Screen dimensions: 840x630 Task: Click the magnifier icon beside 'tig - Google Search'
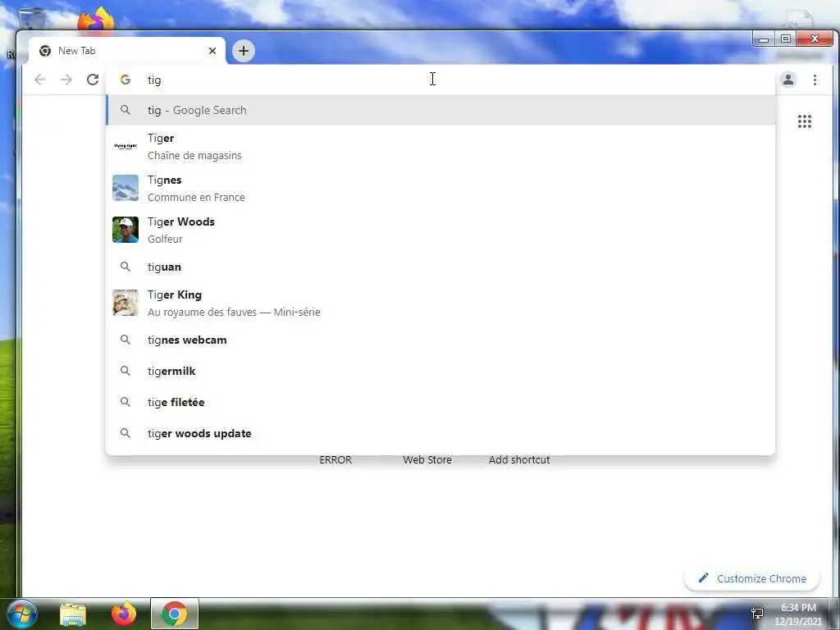126,111
